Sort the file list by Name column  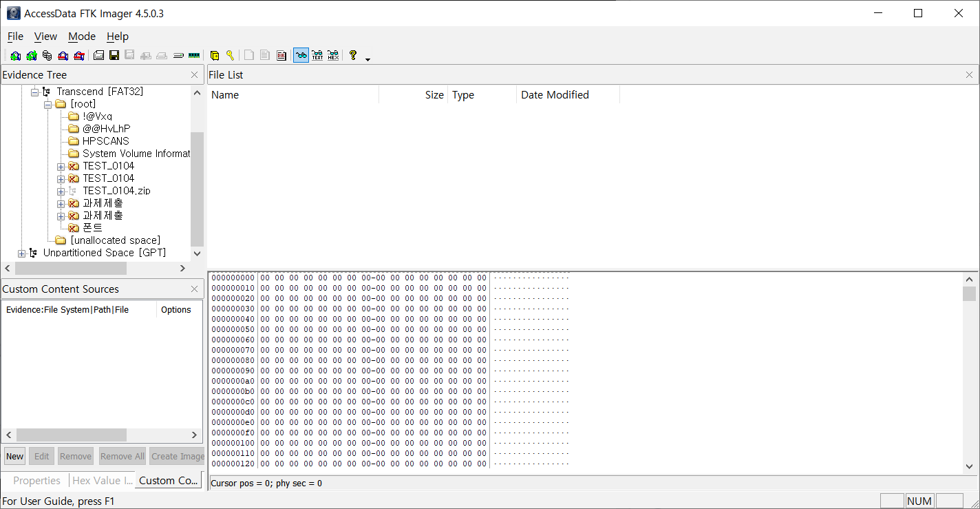(x=293, y=95)
